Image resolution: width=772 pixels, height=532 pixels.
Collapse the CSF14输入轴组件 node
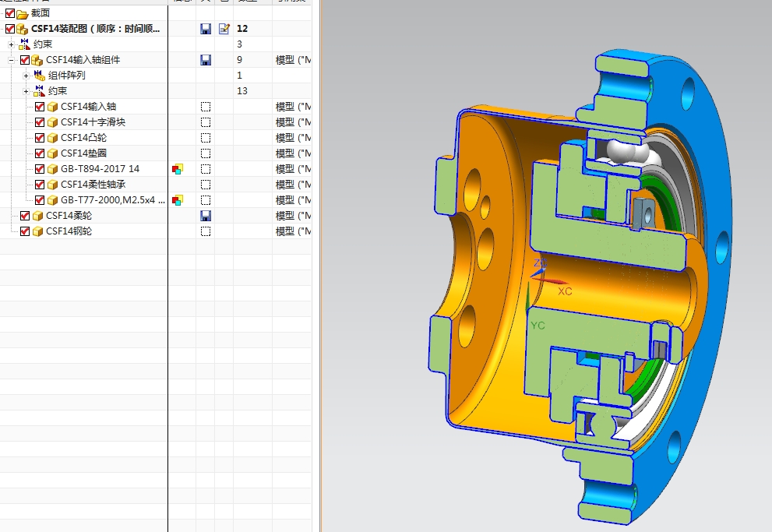click(x=11, y=60)
